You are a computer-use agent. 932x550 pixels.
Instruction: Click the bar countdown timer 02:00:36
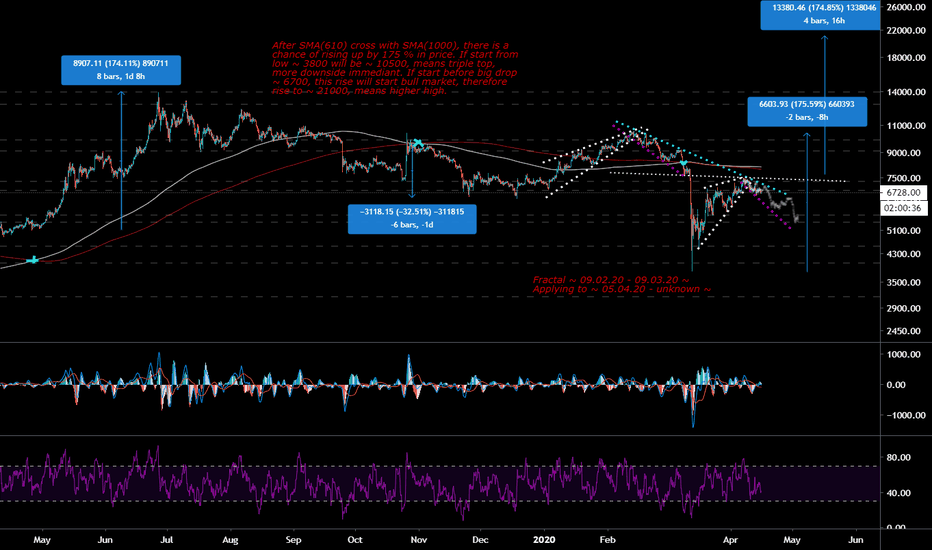coord(903,208)
